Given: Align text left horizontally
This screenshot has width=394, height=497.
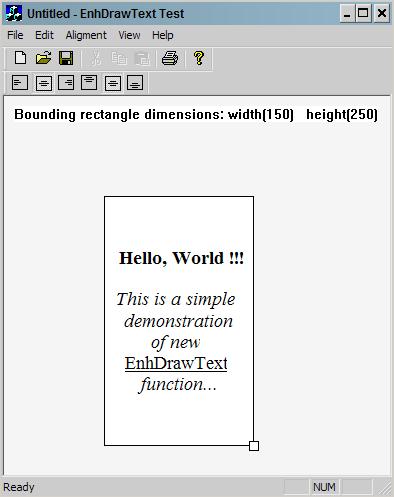Looking at the screenshot, I should coord(20,83).
